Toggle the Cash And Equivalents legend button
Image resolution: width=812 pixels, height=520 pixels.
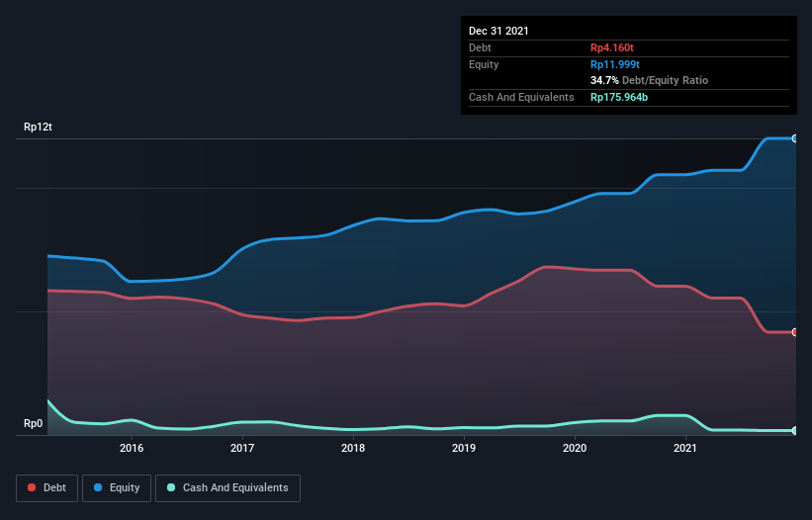click(227, 488)
